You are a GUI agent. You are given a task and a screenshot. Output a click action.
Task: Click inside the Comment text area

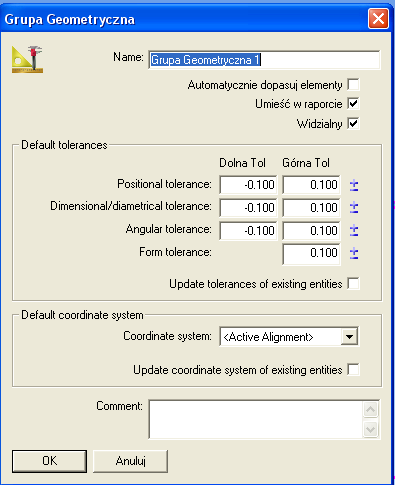pyautogui.click(x=256, y=419)
